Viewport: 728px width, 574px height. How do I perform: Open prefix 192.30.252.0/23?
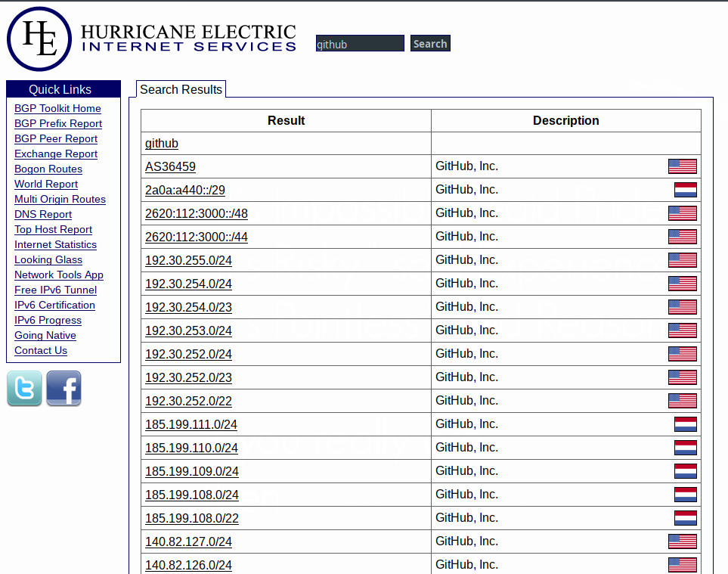click(188, 377)
